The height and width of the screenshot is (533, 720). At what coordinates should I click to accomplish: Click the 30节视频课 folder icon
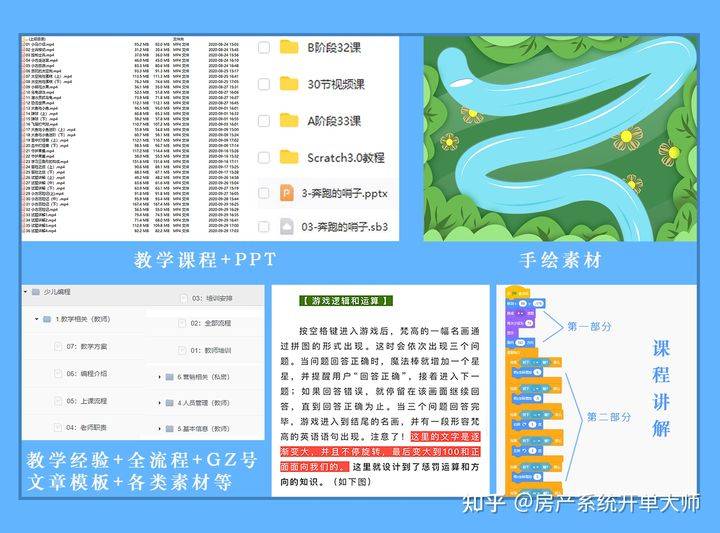click(x=289, y=84)
